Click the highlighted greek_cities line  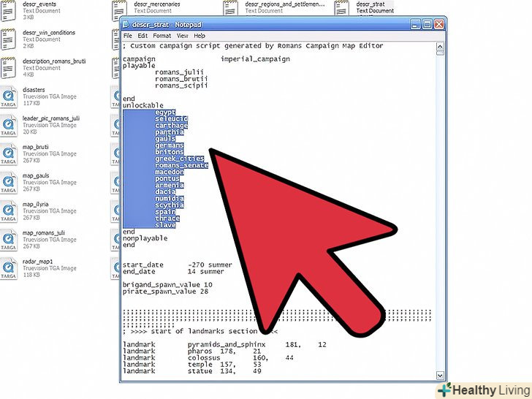tap(180, 159)
